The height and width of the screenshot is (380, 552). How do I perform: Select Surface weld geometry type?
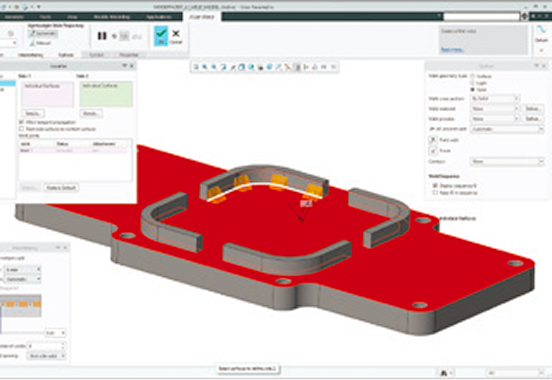click(x=473, y=76)
